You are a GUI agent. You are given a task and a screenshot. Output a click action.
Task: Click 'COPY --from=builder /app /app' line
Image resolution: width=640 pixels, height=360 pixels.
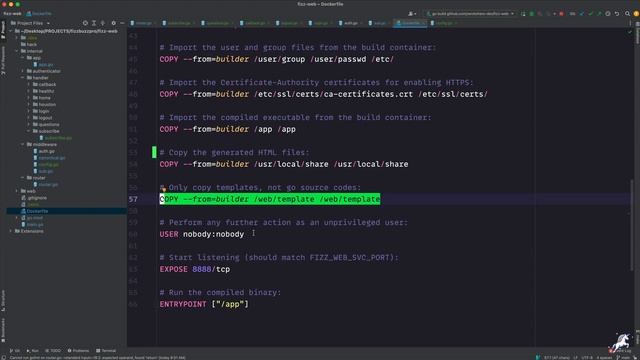(x=227, y=129)
